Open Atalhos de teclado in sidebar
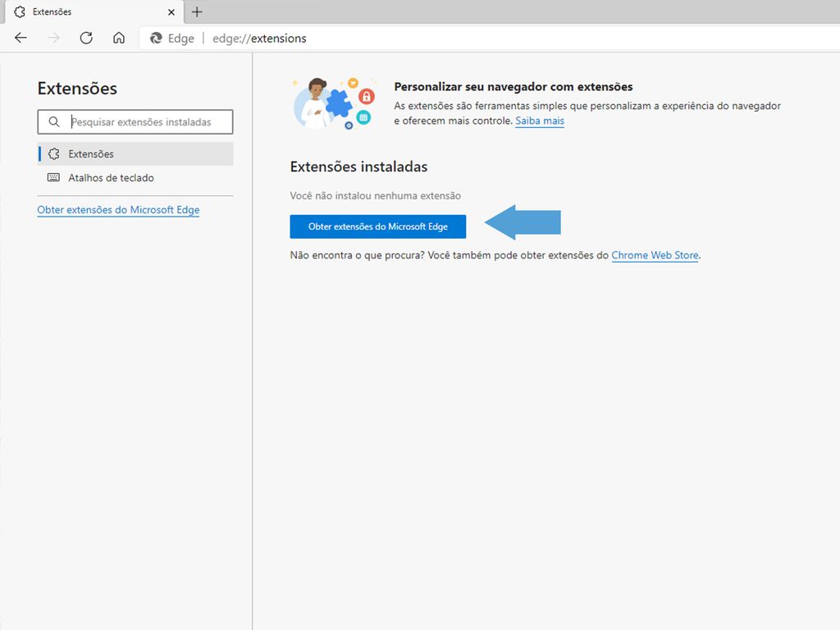This screenshot has height=630, width=840. pos(135,177)
